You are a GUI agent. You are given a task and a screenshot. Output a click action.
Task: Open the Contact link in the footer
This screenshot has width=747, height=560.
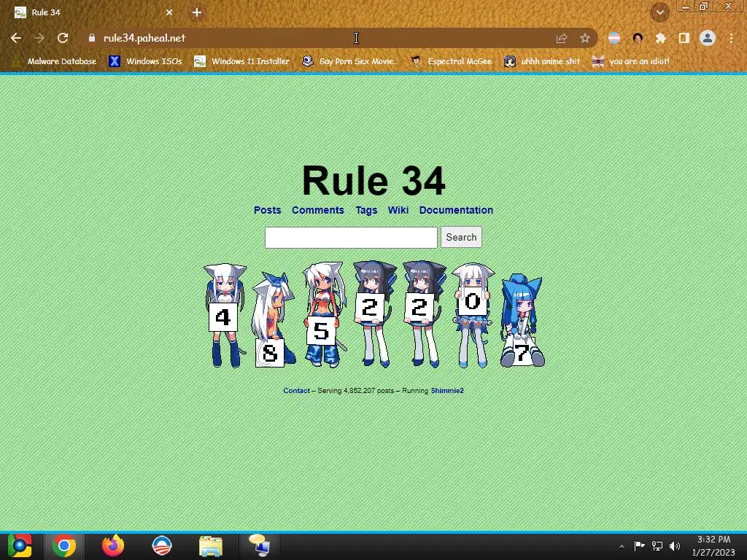[296, 391]
